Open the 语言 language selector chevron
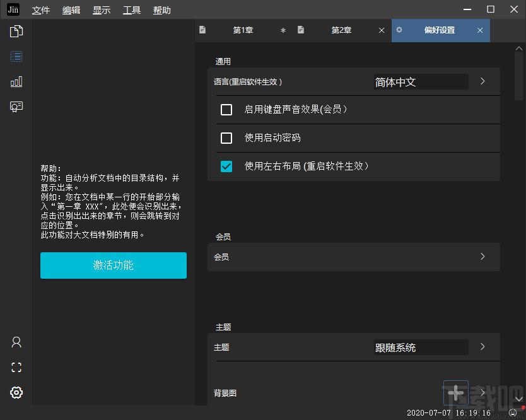The image size is (526, 420). click(x=482, y=81)
